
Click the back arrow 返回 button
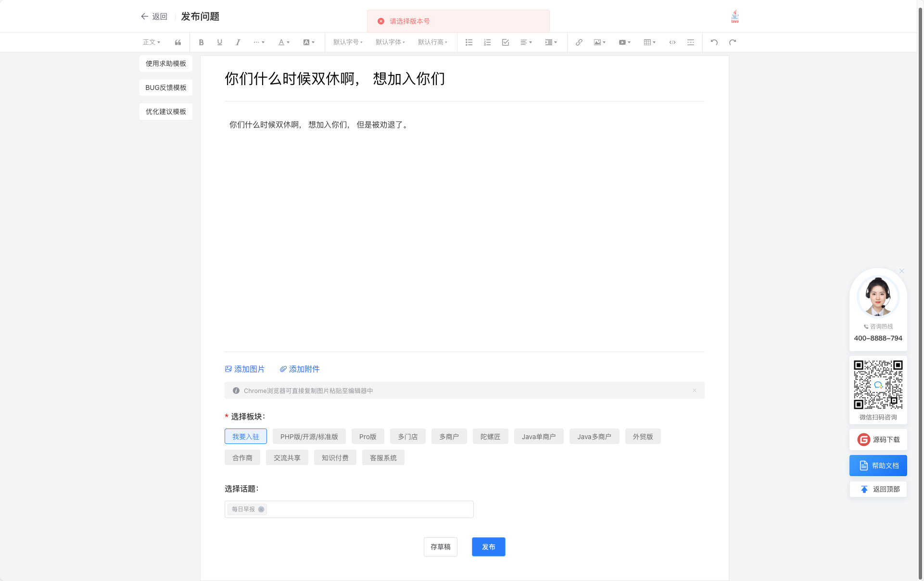tap(154, 16)
